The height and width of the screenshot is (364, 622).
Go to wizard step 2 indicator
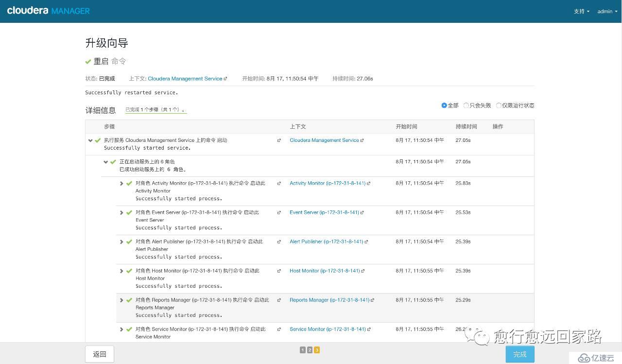pyautogui.click(x=310, y=350)
